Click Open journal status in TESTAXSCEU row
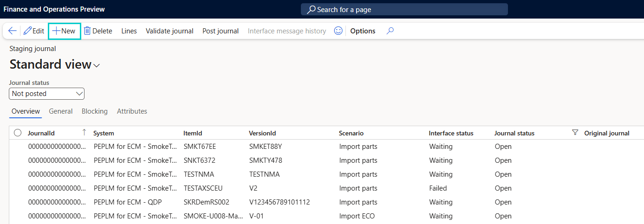The image size is (644, 224). [503, 188]
